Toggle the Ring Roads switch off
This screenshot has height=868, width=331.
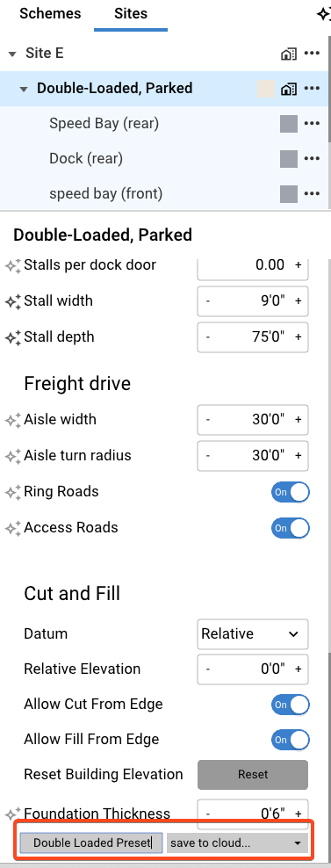290,492
